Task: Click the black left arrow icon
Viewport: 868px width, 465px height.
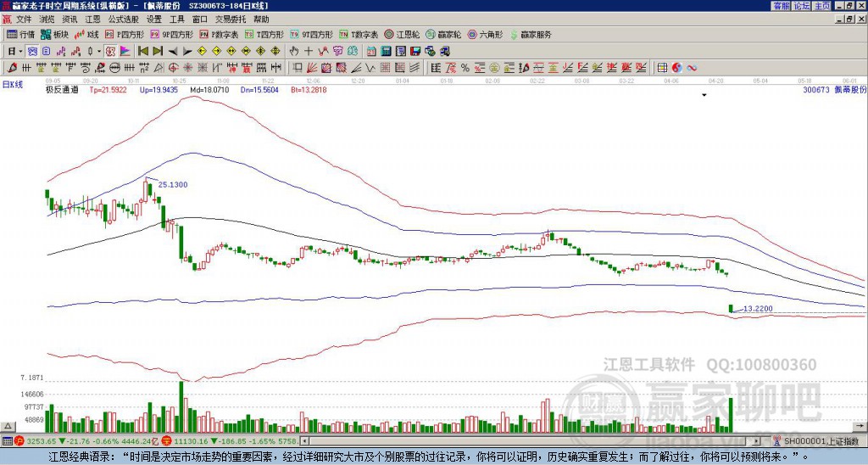Action: click(172, 52)
